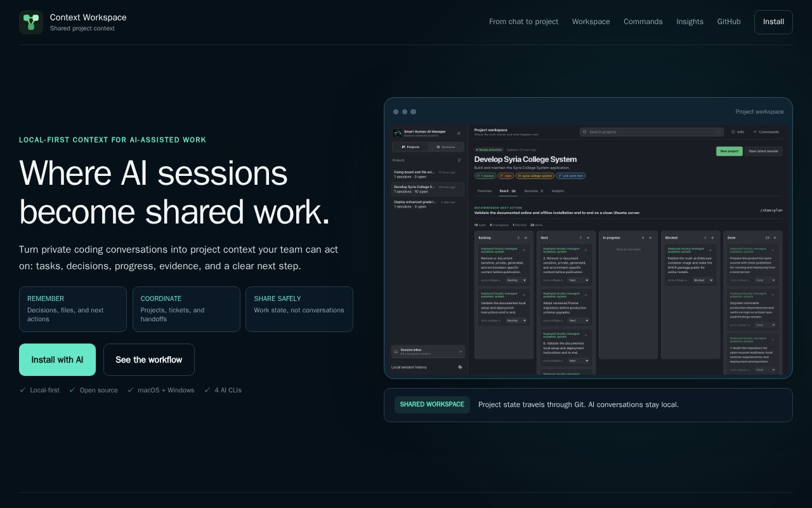Add item with Done column plus icon
Image resolution: width=812 pixels, height=508 pixels.
coord(775,237)
